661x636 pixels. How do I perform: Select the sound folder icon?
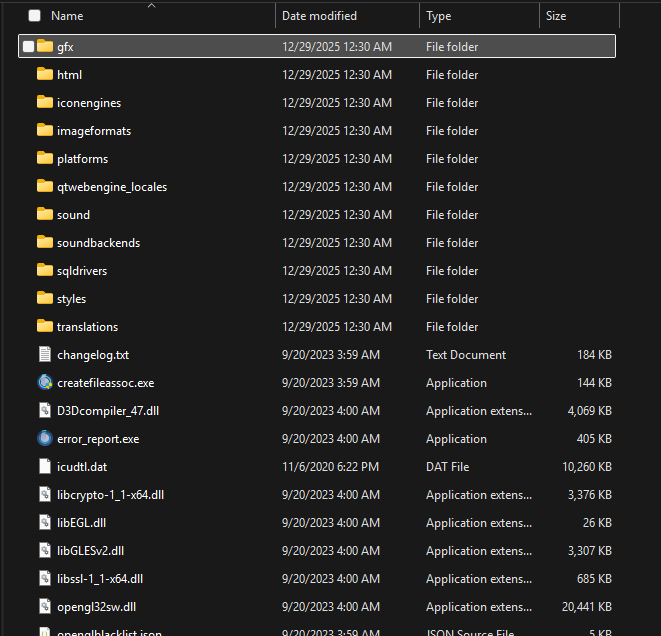[45, 214]
